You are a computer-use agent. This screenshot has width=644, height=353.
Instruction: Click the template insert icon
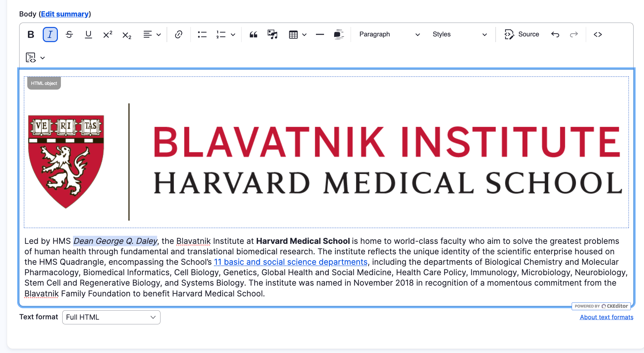[31, 58]
